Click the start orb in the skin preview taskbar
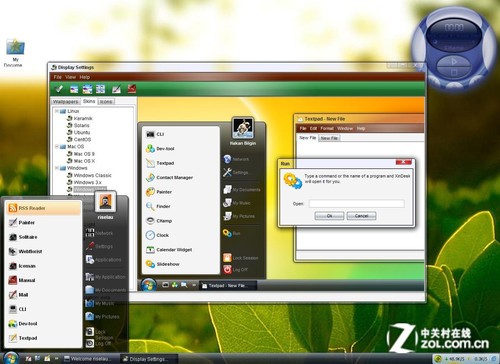Image resolution: width=500 pixels, height=364 pixels. tap(148, 285)
